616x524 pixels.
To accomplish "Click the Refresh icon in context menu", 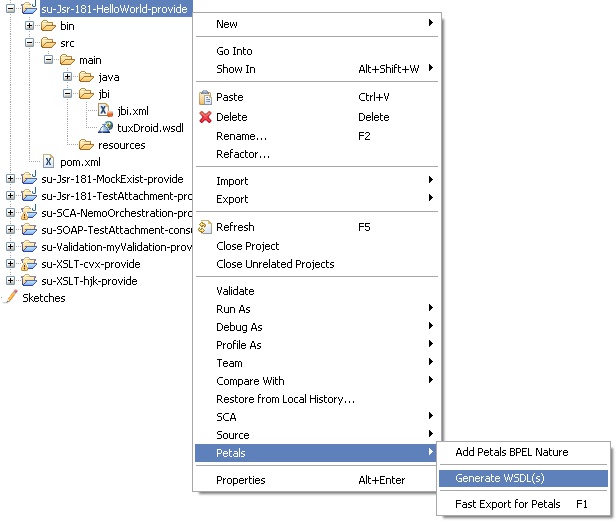I will [x=205, y=227].
